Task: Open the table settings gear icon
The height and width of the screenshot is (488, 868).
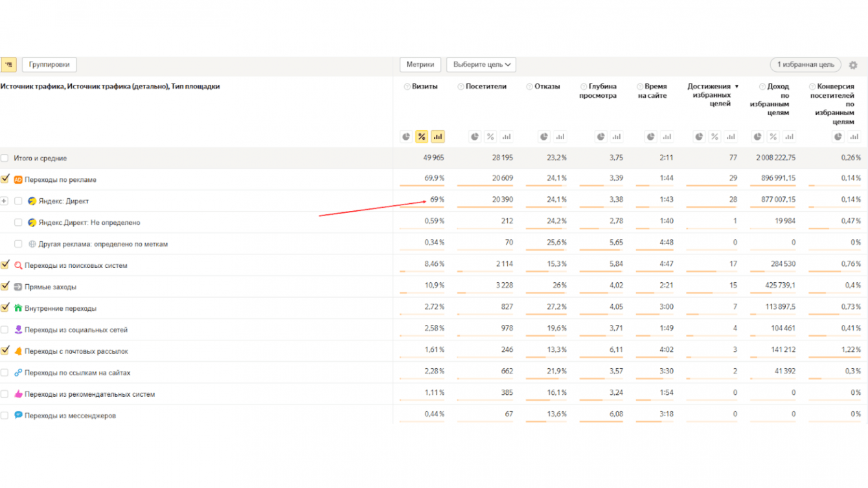Action: click(x=853, y=65)
